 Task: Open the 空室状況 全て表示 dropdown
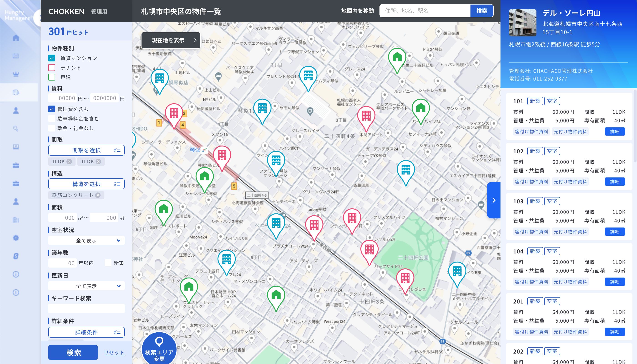86,240
